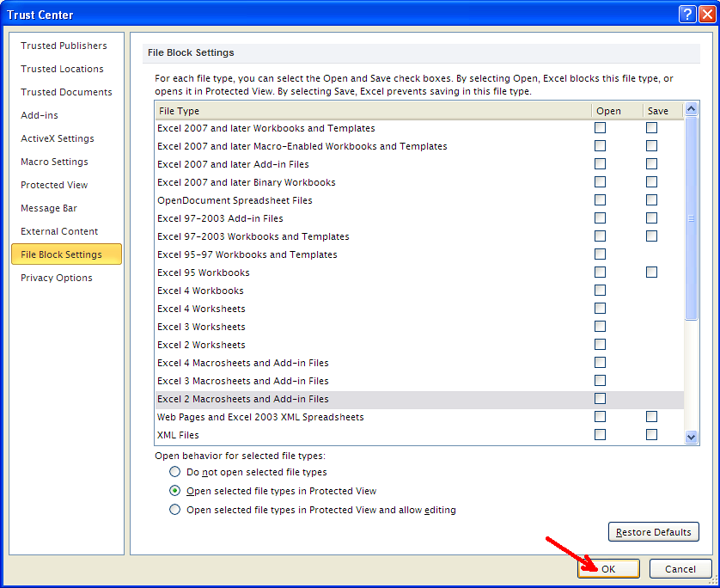Select Protected View in sidebar

[x=54, y=185]
